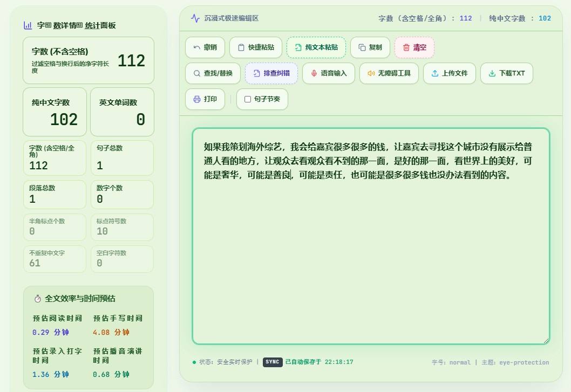Click the resize handle at textarea corner
The height and width of the screenshot is (392, 571).
[x=546, y=340]
